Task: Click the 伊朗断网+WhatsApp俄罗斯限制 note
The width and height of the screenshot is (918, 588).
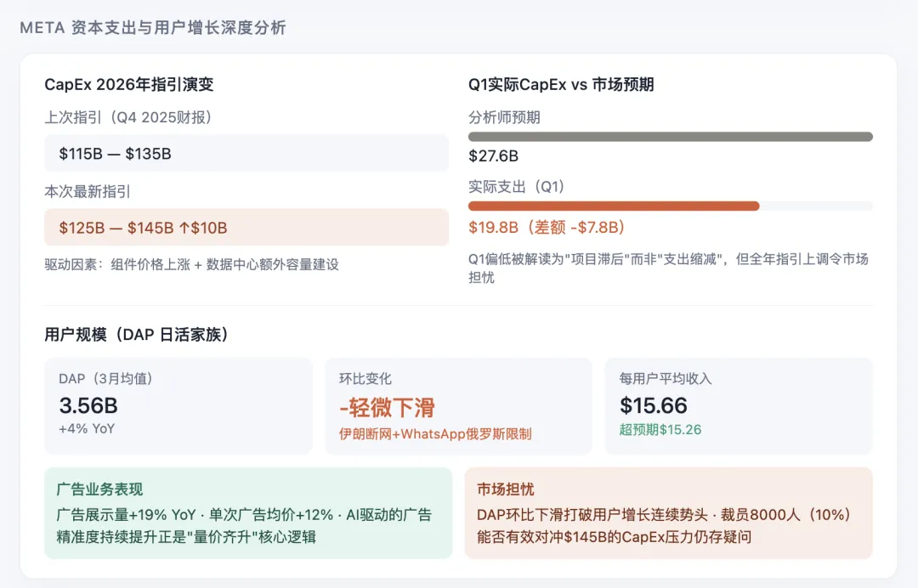Action: click(434, 433)
